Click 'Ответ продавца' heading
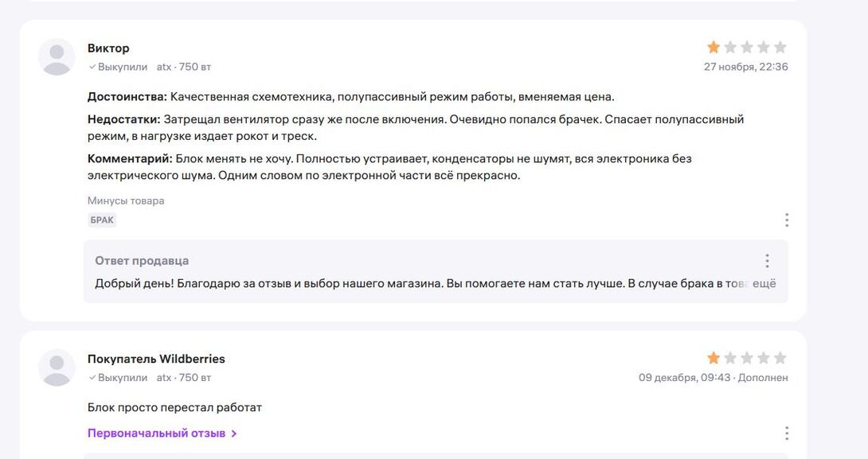Viewport: 868px width, 459px height. [142, 261]
